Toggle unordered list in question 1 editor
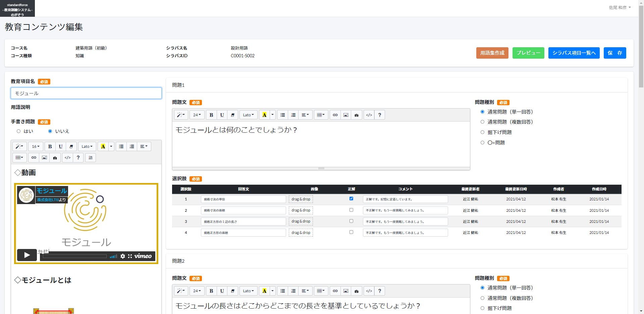Screen dimensions: 644x314 283,115
